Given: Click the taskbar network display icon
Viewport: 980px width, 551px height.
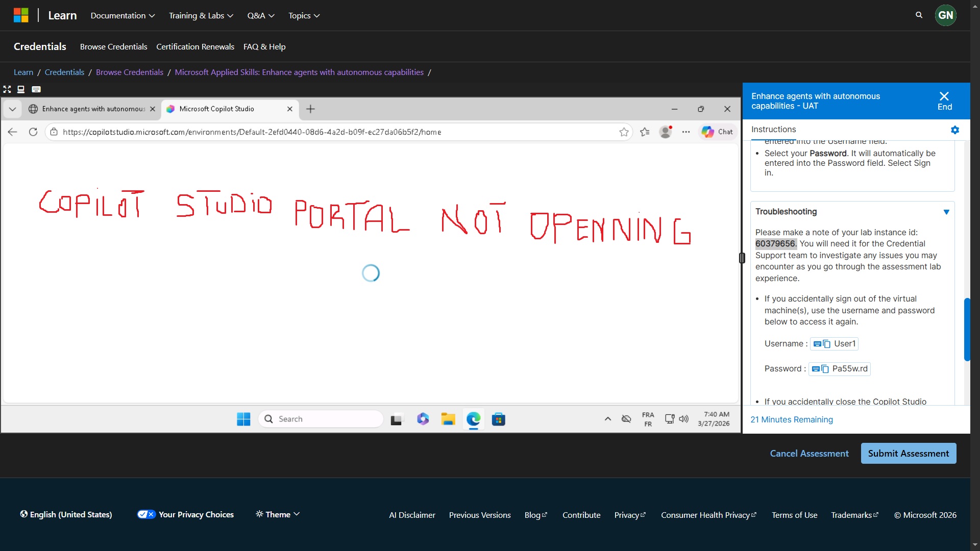Looking at the screenshot, I should (x=670, y=419).
